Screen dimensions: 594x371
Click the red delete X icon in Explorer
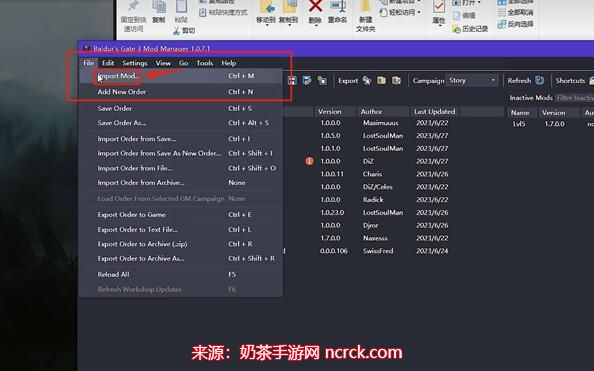pos(315,6)
